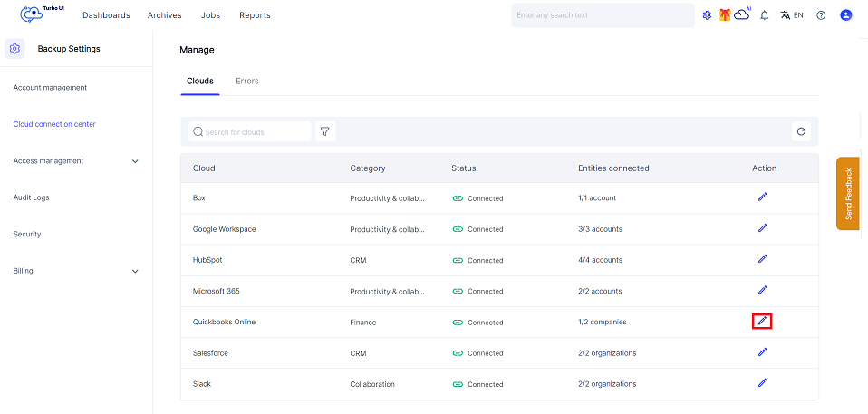Image resolution: width=868 pixels, height=414 pixels.
Task: Go to Account management
Action: 50,88
